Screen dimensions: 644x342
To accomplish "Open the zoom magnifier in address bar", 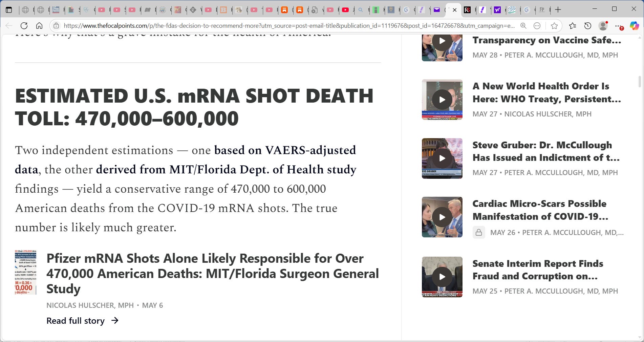I will click(523, 26).
